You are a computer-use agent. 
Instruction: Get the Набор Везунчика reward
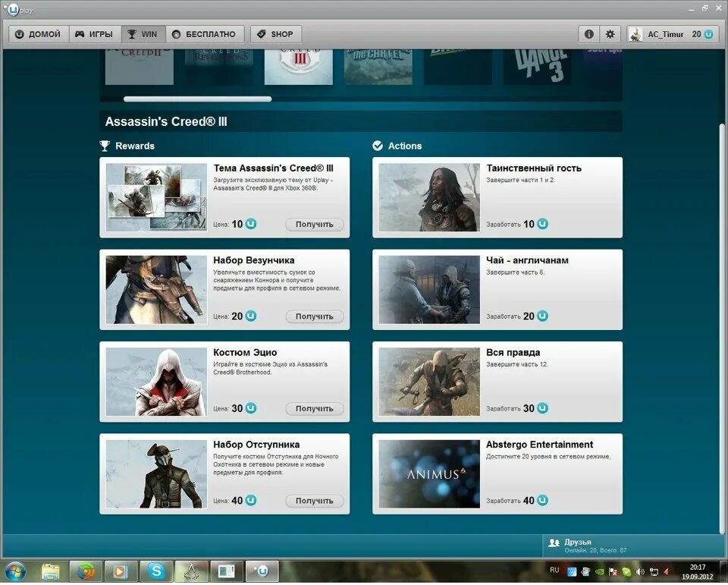pyautogui.click(x=314, y=316)
